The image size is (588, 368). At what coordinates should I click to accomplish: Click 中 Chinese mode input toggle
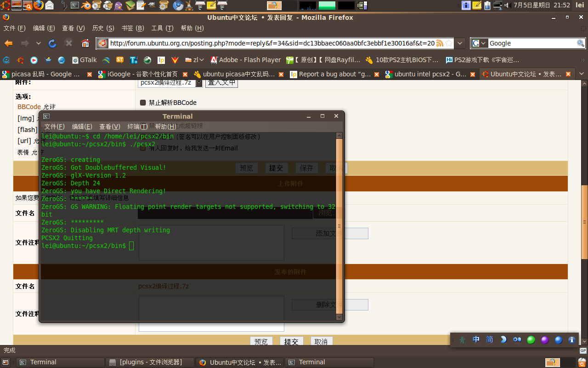476,340
